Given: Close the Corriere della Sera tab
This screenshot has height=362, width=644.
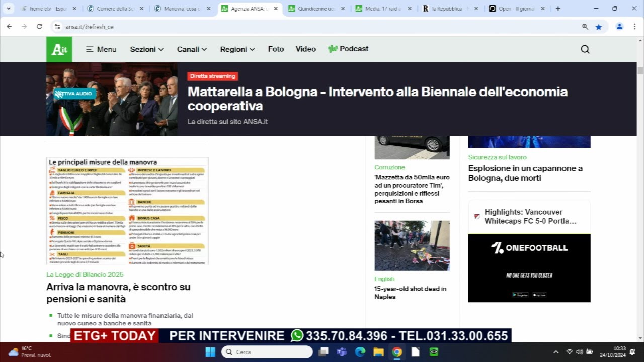Looking at the screenshot, I should (141, 9).
